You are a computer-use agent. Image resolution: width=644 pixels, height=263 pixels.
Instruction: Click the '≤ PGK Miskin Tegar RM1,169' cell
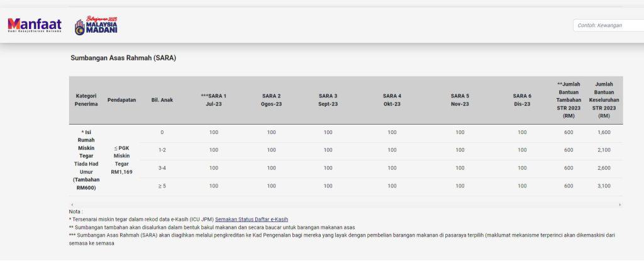tap(121, 160)
